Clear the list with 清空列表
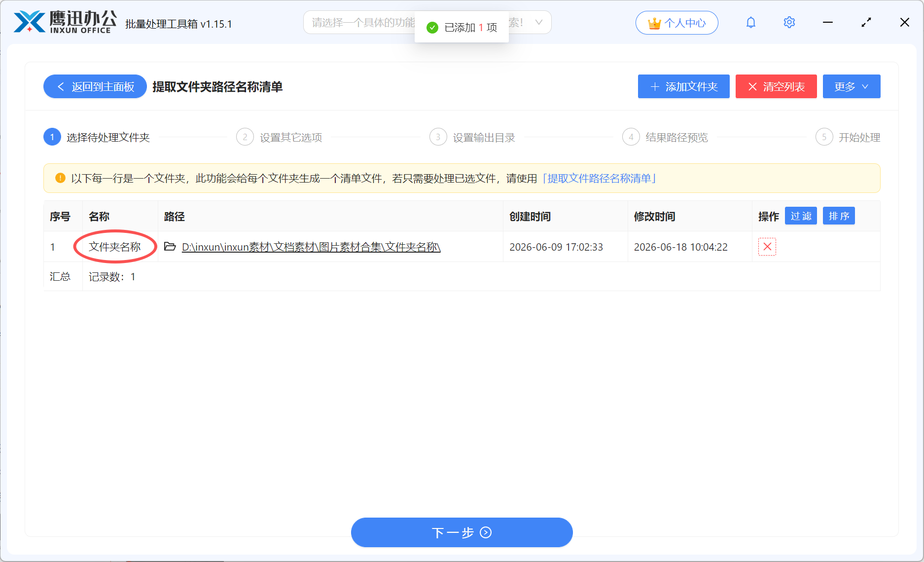The height and width of the screenshot is (562, 924). (x=776, y=87)
